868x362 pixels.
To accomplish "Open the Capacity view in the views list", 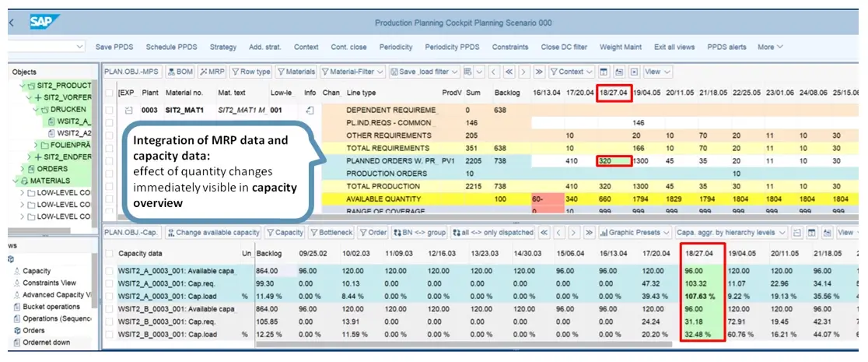I will pos(36,271).
